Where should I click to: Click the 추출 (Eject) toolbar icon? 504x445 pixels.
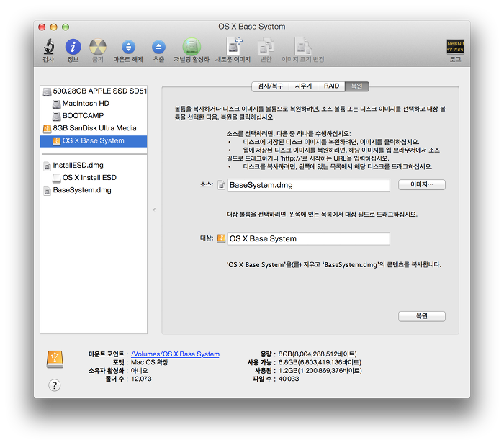point(158,47)
